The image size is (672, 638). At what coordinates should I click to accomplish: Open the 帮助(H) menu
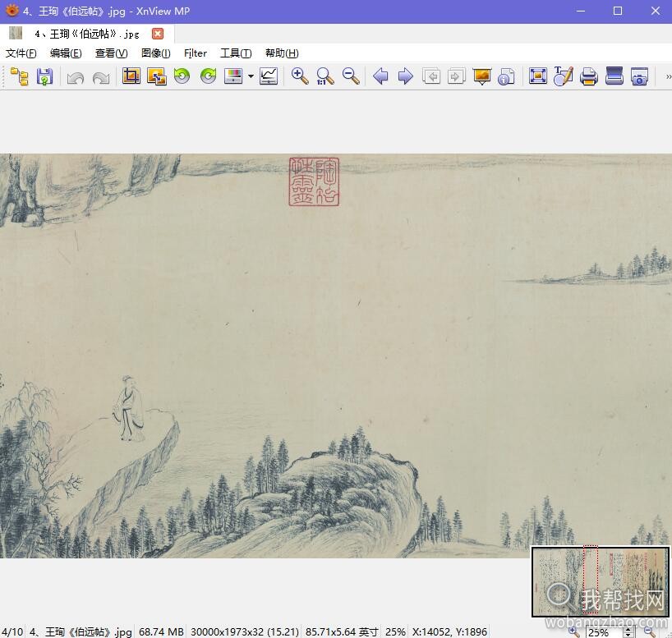point(282,53)
